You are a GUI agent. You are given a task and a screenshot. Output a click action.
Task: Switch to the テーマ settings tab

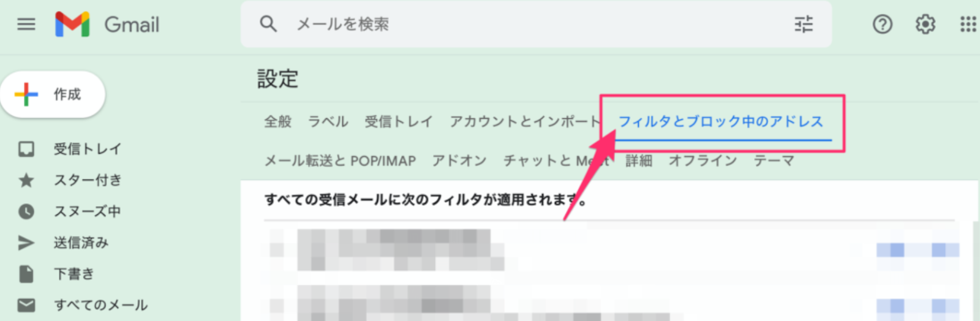pyautogui.click(x=774, y=160)
